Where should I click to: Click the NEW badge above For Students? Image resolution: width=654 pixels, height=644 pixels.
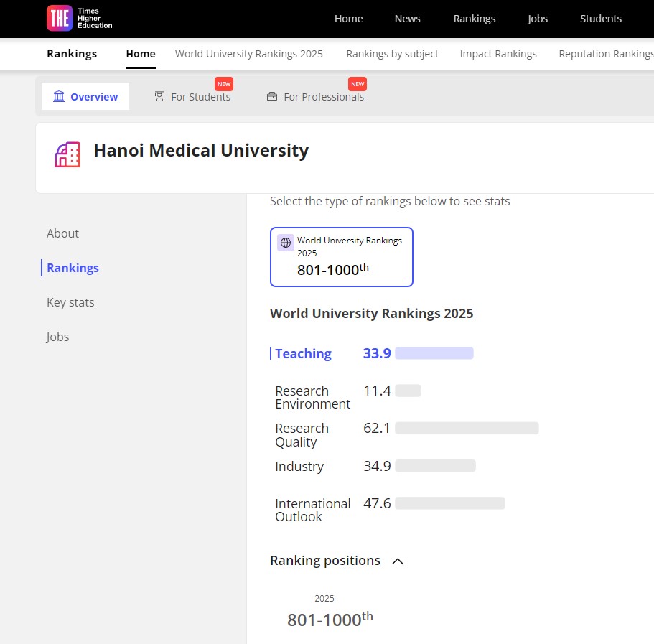(x=224, y=84)
